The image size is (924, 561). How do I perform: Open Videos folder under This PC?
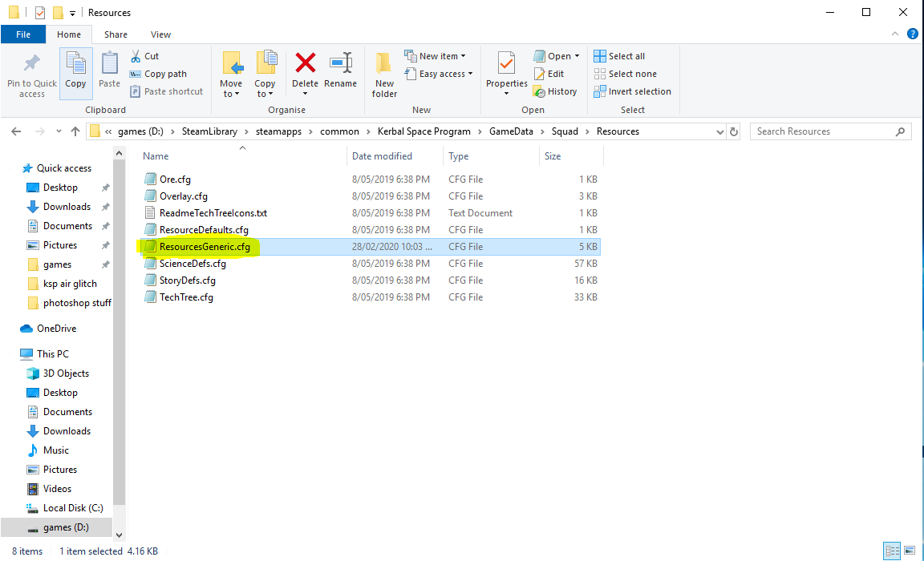pyautogui.click(x=57, y=489)
